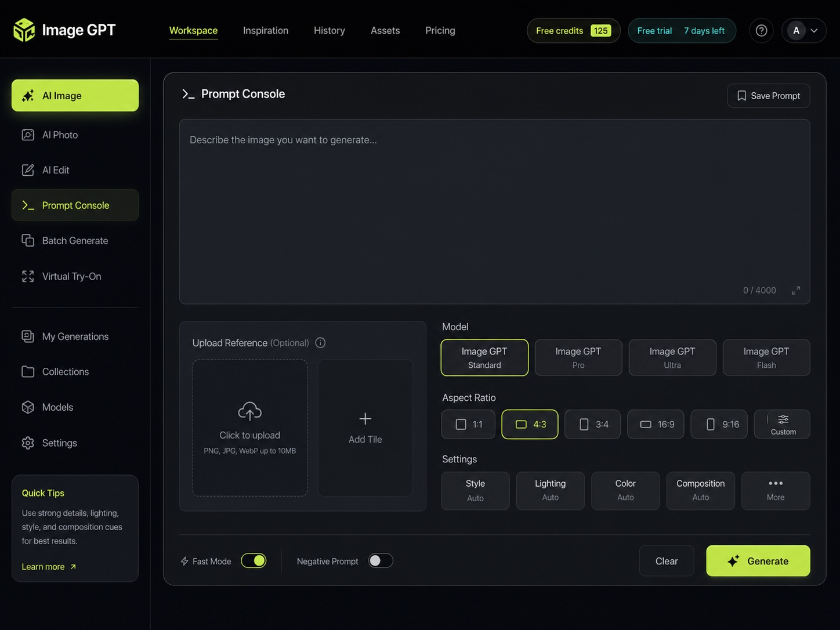
Task: Open the help question mark icon
Action: (761, 31)
